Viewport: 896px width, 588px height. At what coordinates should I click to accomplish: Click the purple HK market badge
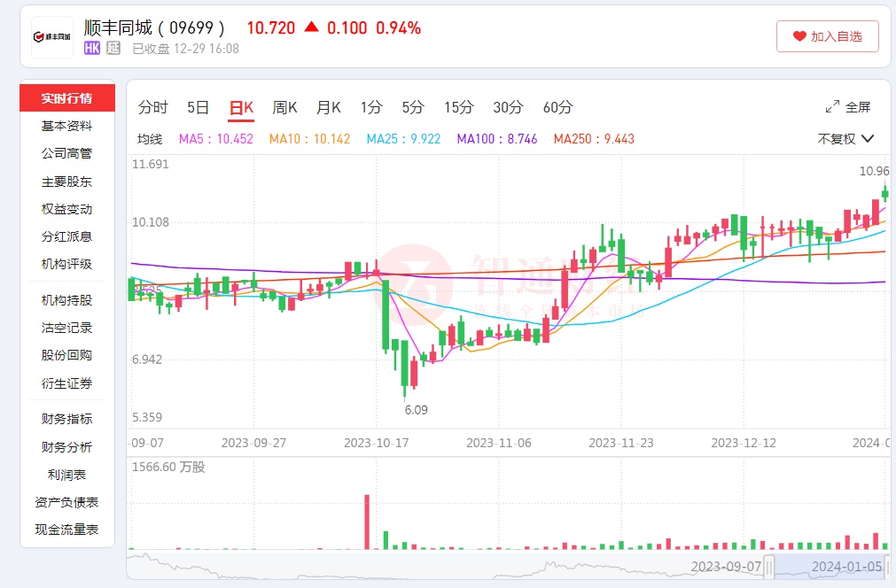[92, 49]
